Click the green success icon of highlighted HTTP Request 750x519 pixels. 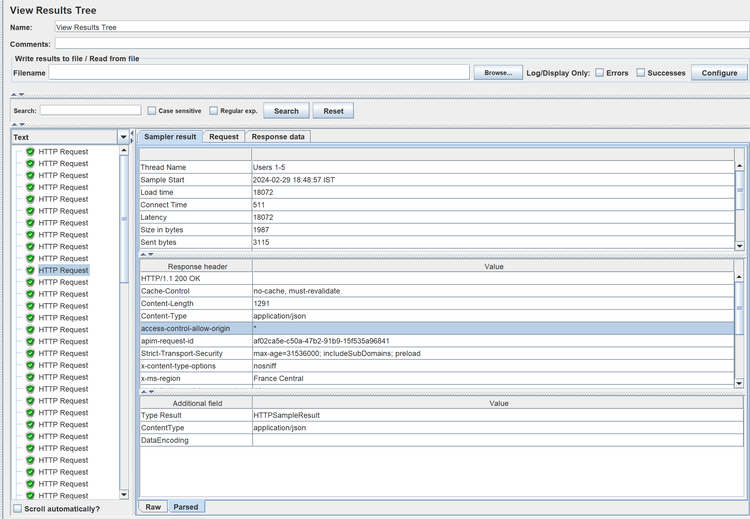(30, 270)
